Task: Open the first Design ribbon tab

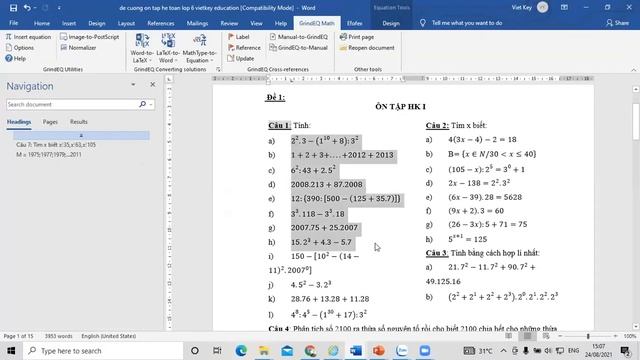Action: coord(97,23)
